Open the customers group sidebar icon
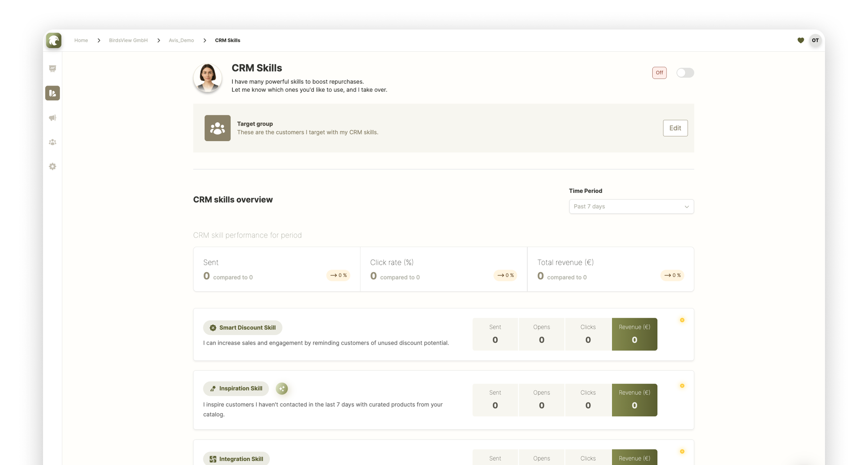The width and height of the screenshot is (868, 465). [53, 142]
